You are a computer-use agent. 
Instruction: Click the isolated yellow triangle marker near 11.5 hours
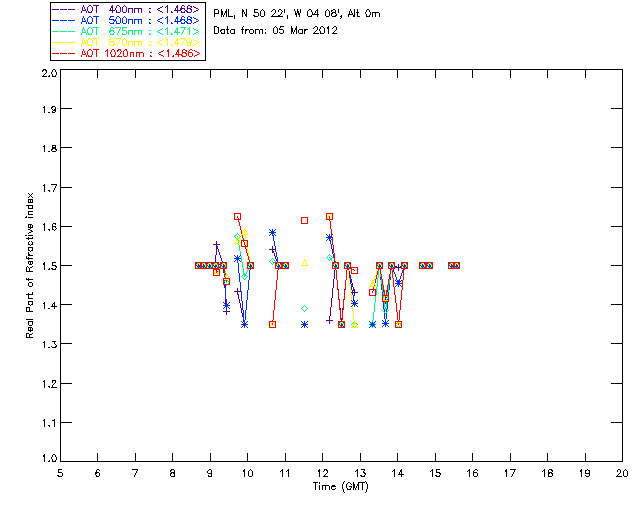304,263
